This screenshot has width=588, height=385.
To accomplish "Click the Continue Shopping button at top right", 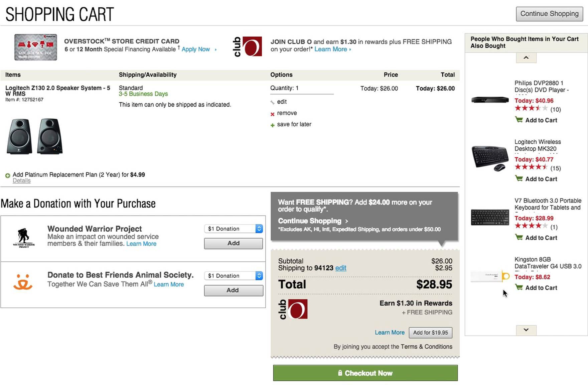I will click(549, 14).
